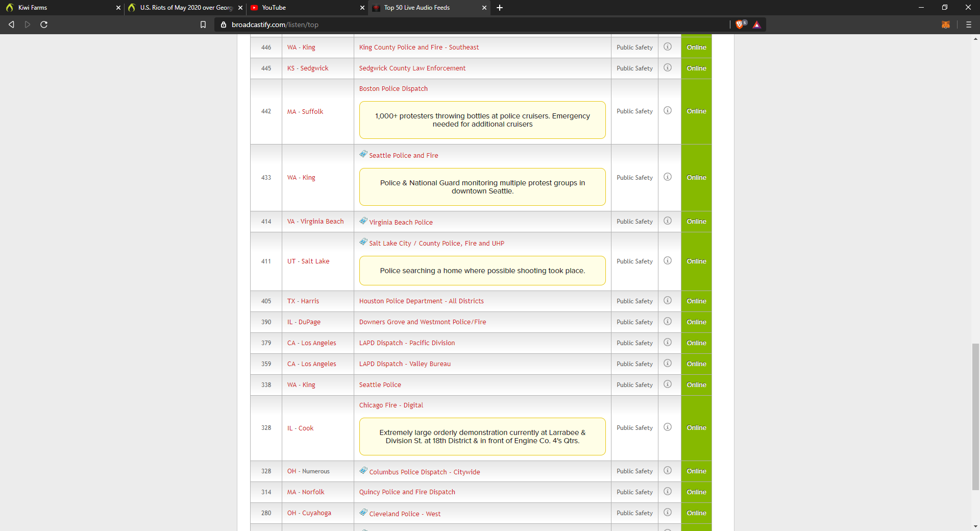The height and width of the screenshot is (531, 980).
Task: Show info for Chicago Fire - Digital feed
Action: click(x=668, y=427)
